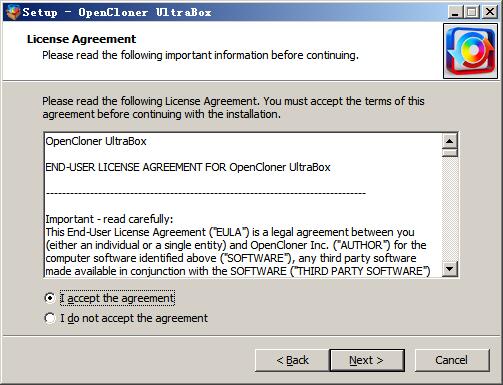The image size is (503, 385).
Task: Close the Setup window
Action: click(x=490, y=12)
